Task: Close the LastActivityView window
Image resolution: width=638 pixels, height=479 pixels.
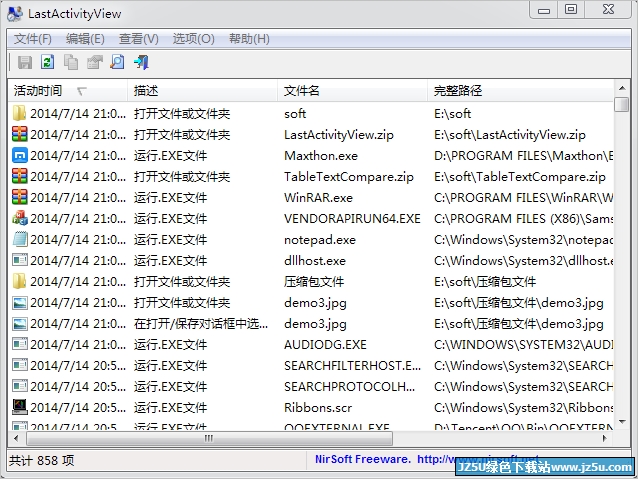Action: (x=609, y=10)
